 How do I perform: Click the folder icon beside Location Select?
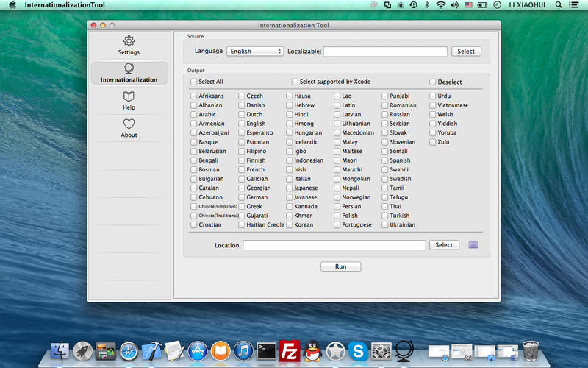473,245
